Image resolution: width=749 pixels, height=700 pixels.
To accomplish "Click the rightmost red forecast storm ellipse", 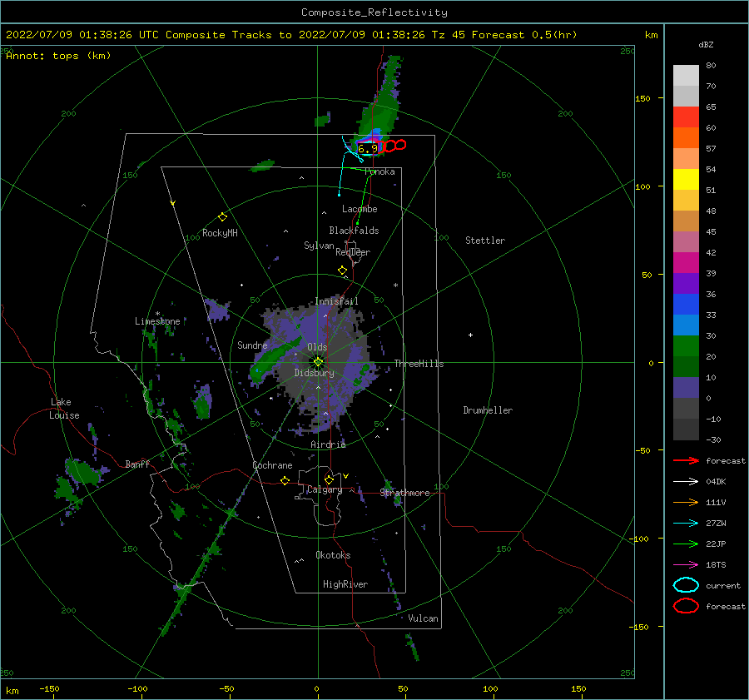I will pos(400,144).
